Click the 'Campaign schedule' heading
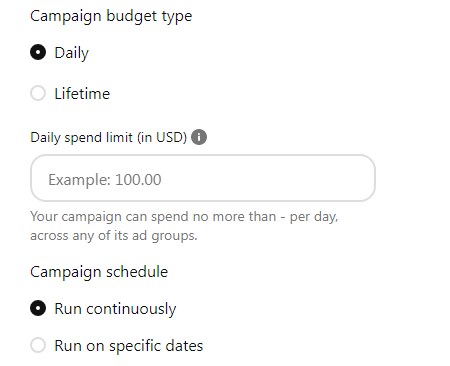The image size is (450, 366). tap(99, 272)
